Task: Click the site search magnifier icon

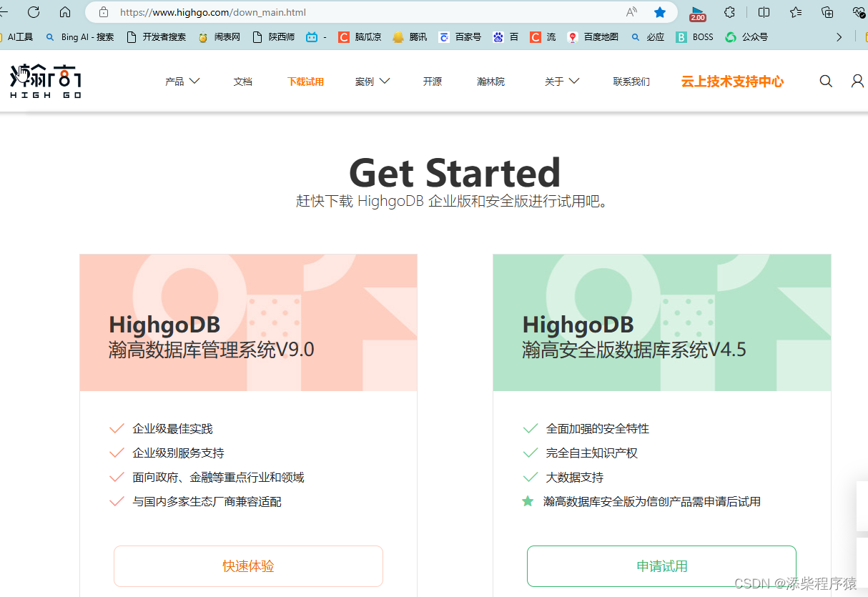Action: tap(826, 82)
